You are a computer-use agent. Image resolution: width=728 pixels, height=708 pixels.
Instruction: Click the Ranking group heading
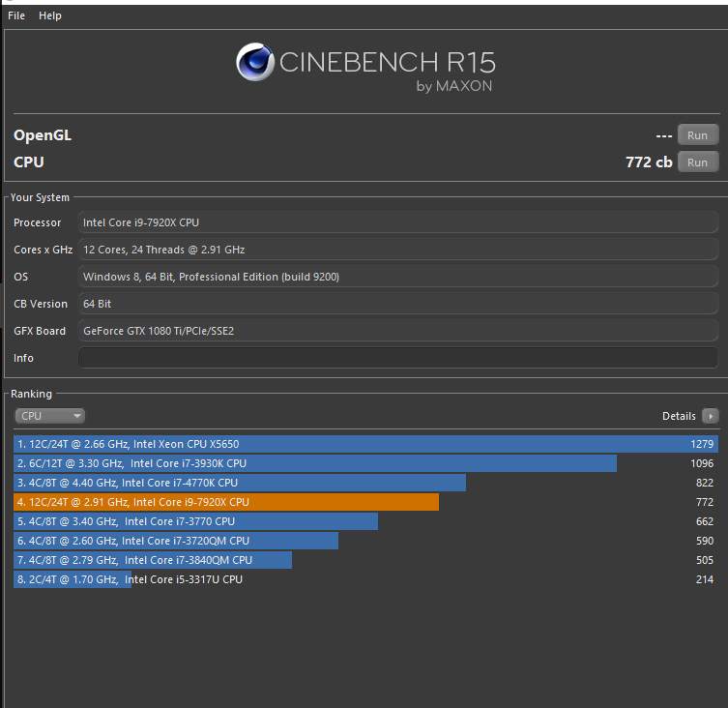[x=31, y=394]
